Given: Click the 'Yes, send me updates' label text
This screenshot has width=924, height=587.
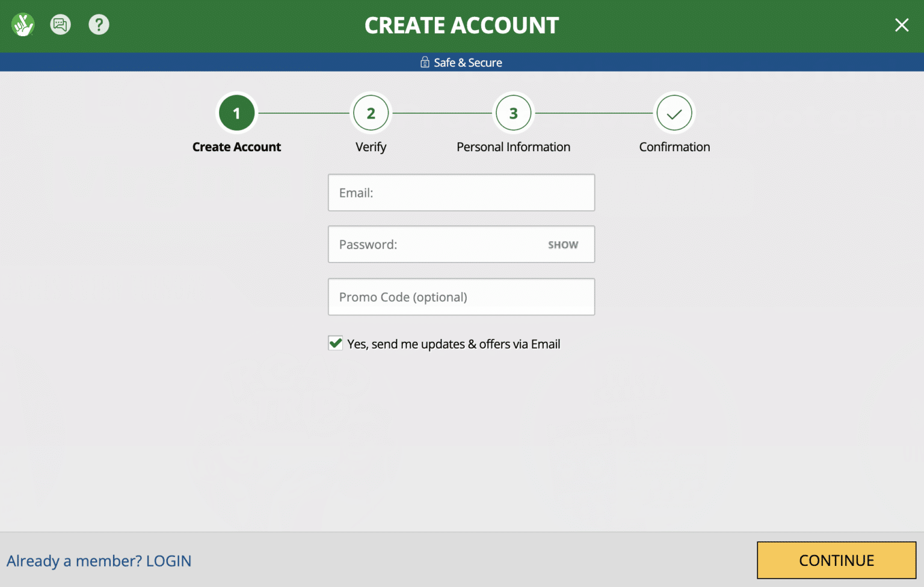Looking at the screenshot, I should pyautogui.click(x=454, y=344).
